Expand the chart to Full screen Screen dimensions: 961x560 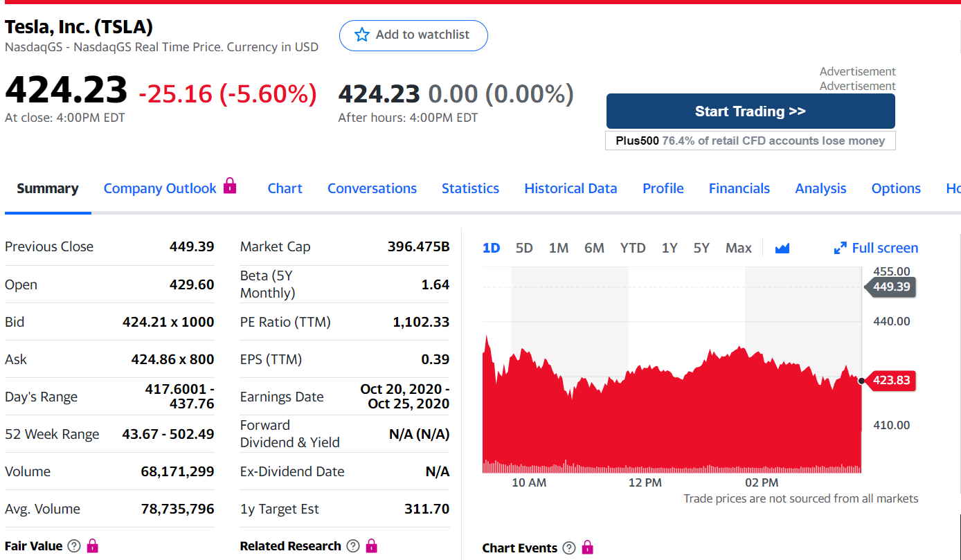(x=877, y=248)
